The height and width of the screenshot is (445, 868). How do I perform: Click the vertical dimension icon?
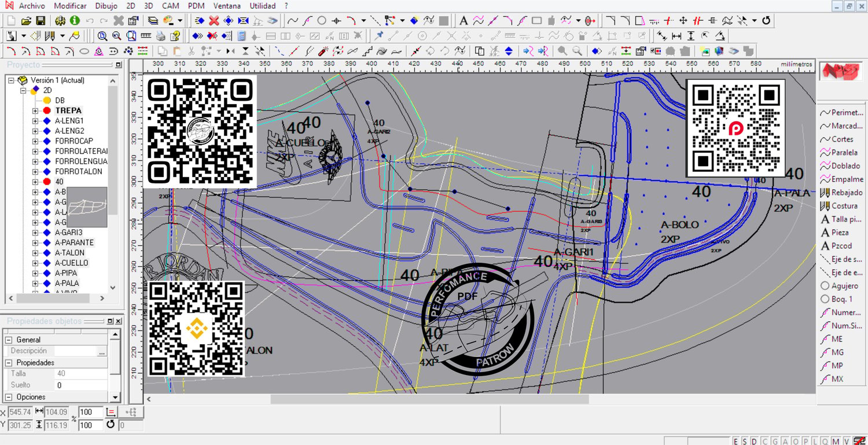691,36
